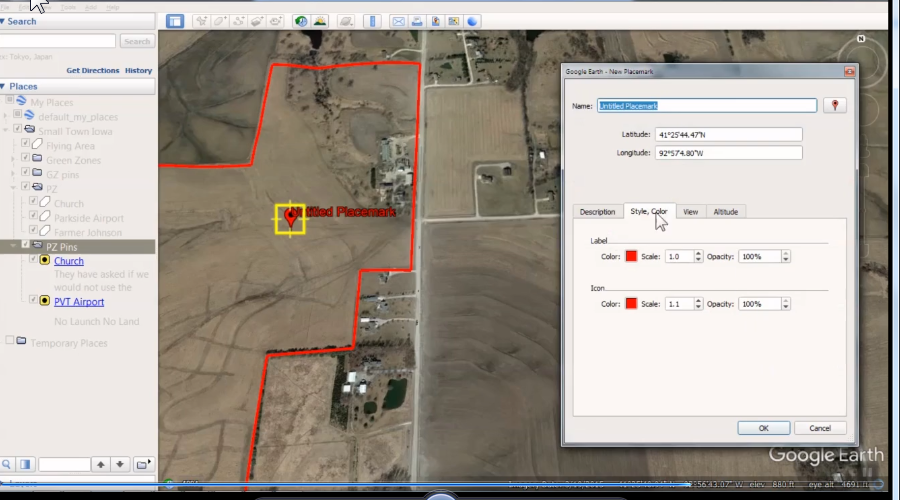Expand the default_my_places folder
The width and height of the screenshot is (900, 500).
(x=6, y=116)
